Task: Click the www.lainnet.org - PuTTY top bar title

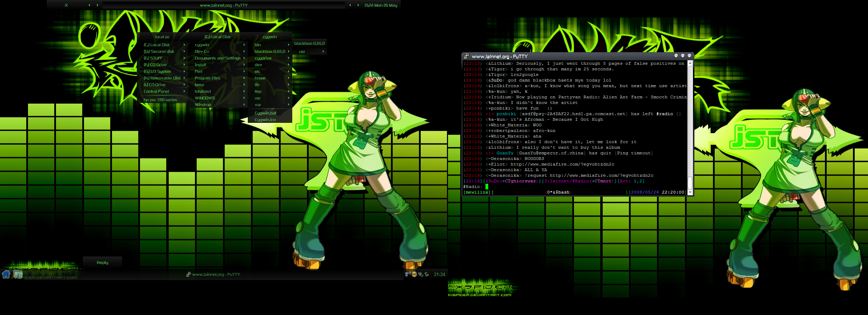Action: tap(224, 5)
